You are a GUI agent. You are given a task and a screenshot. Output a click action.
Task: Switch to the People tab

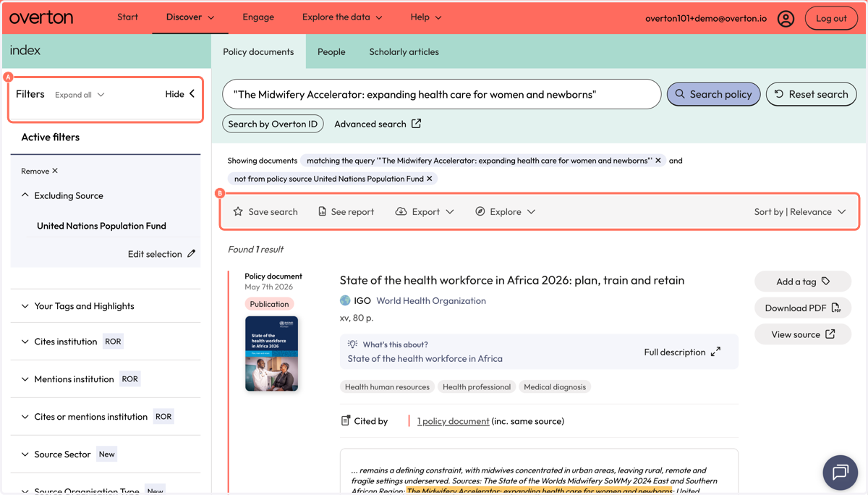click(x=331, y=52)
